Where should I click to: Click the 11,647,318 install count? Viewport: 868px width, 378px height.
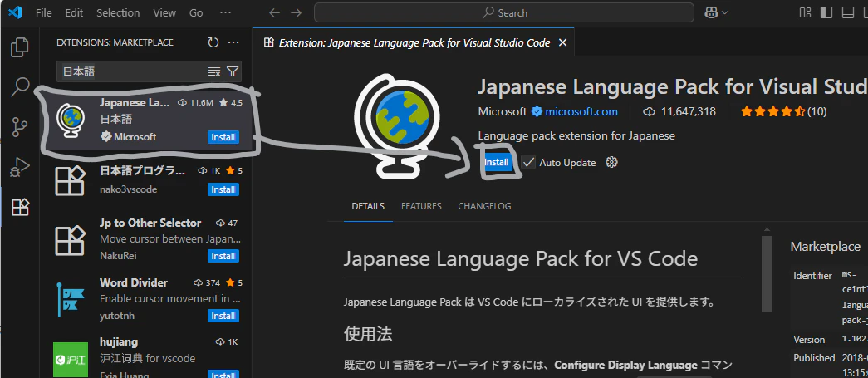tap(688, 112)
